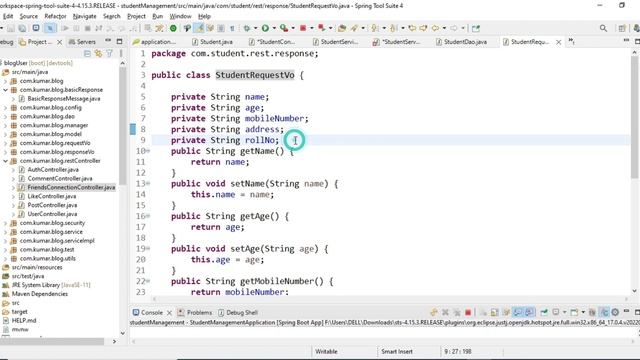Click the Forward navigation arrow icon
640x360 pixels.
(x=453, y=28)
